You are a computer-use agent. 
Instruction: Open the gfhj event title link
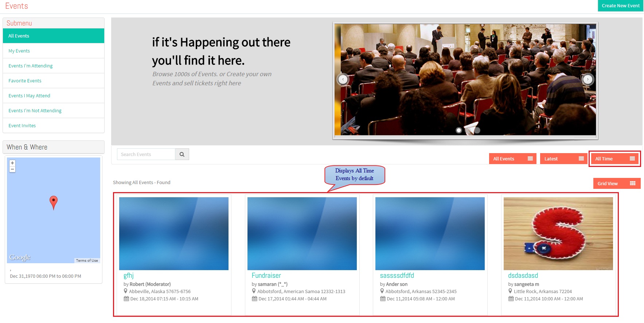point(129,276)
